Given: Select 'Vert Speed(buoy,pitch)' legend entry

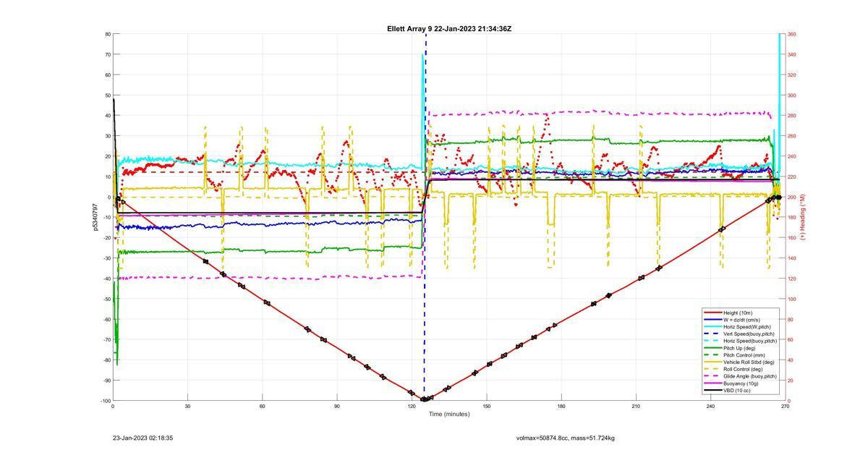Looking at the screenshot, I should pos(749,334).
